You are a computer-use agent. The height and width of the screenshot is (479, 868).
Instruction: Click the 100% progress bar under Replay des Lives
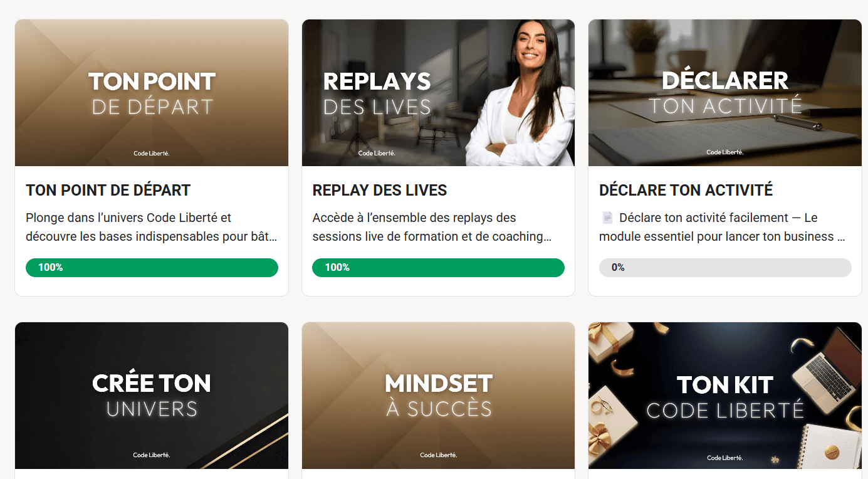(x=438, y=268)
